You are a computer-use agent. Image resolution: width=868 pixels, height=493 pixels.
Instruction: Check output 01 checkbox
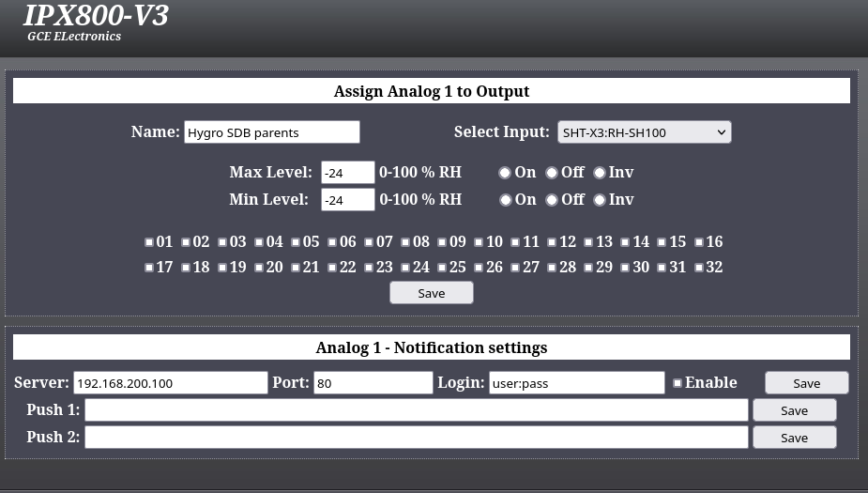tap(149, 242)
